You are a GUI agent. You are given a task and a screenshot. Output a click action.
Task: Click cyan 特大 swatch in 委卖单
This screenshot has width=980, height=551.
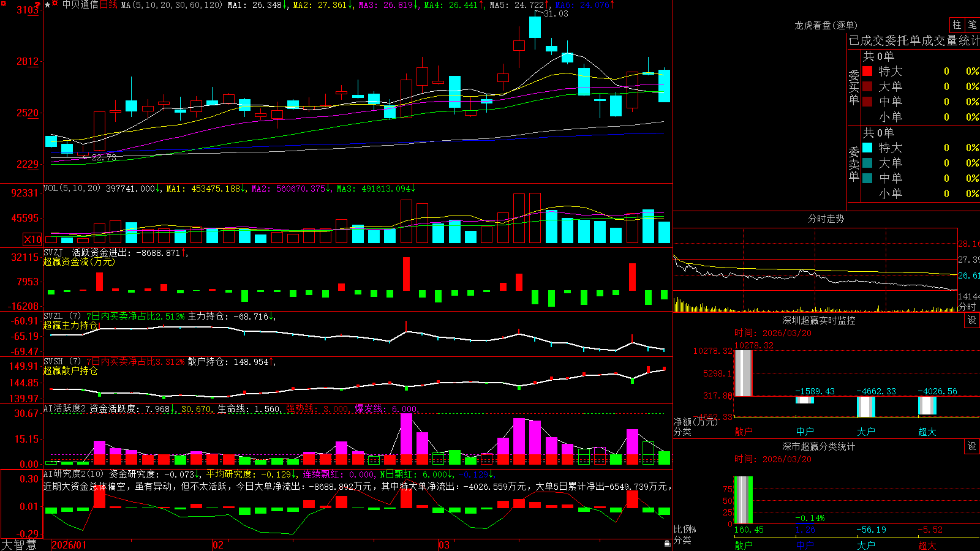pyautogui.click(x=867, y=148)
